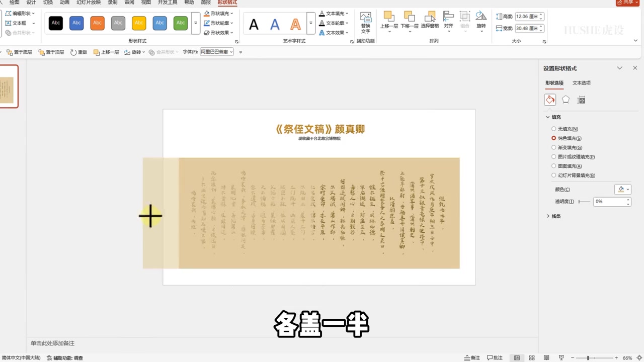
Task: Switch to Slide Sorter view icon
Action: pos(532,357)
